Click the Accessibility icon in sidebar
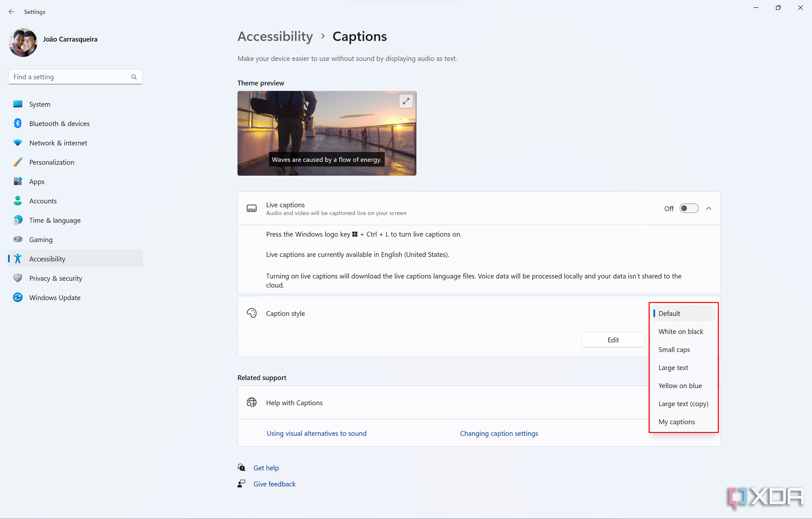812x519 pixels. 17,259
